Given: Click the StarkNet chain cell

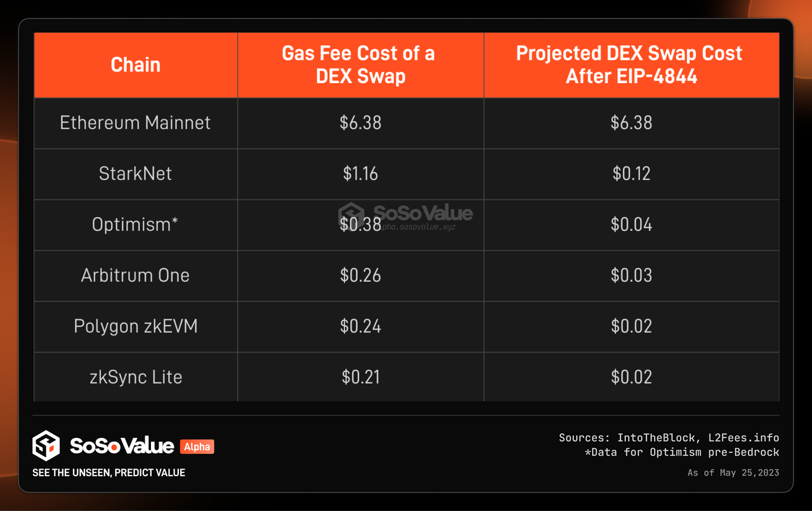Looking at the screenshot, I should (135, 173).
